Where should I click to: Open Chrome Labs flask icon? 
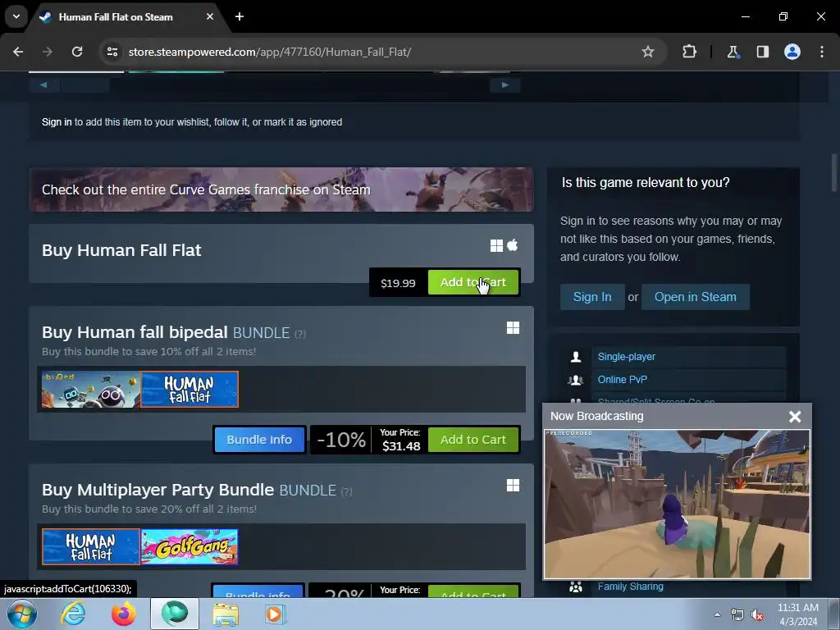coord(733,52)
